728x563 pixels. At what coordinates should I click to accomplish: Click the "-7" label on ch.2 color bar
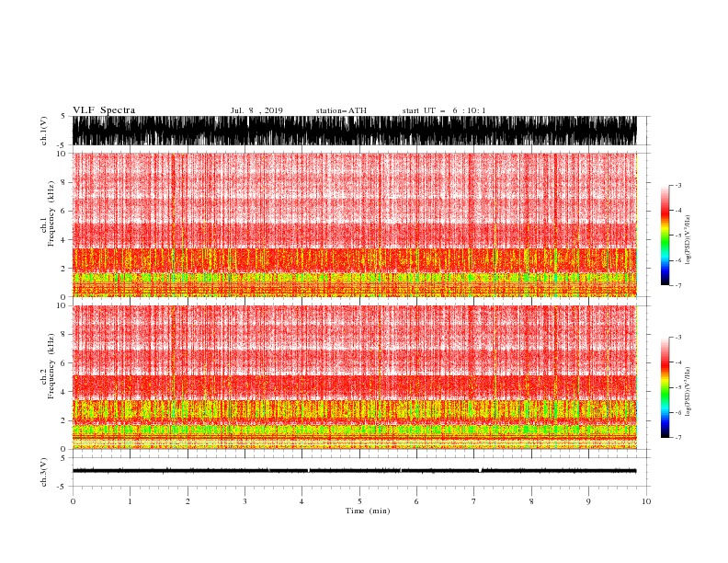(x=678, y=437)
